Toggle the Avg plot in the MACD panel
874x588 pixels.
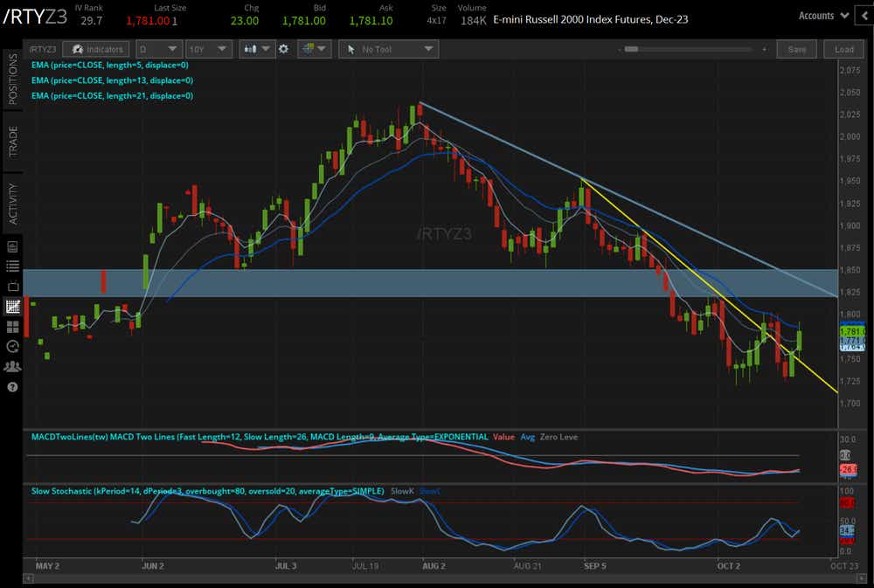click(527, 437)
